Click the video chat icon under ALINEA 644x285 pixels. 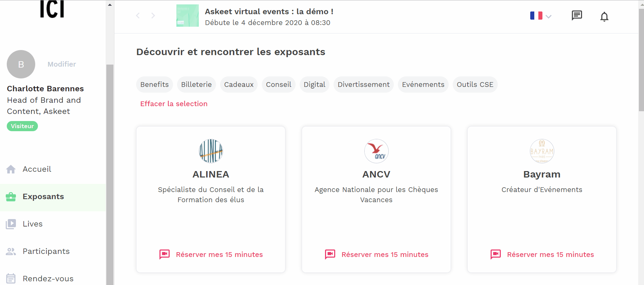pos(165,254)
